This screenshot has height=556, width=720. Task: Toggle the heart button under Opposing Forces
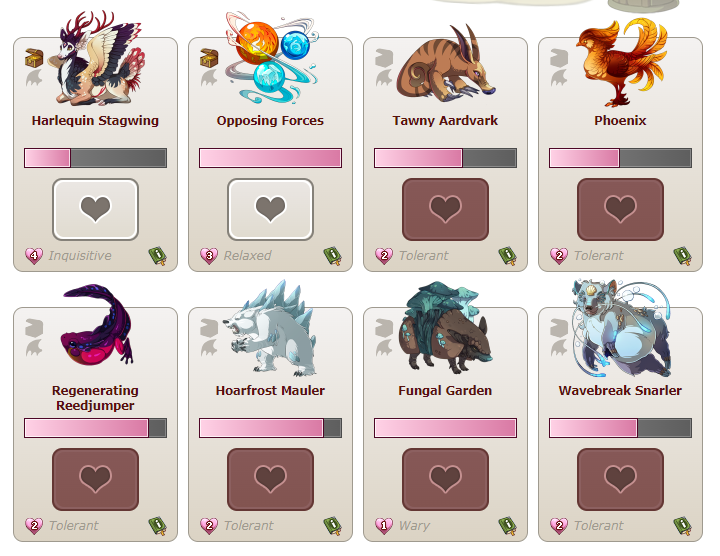pos(270,209)
